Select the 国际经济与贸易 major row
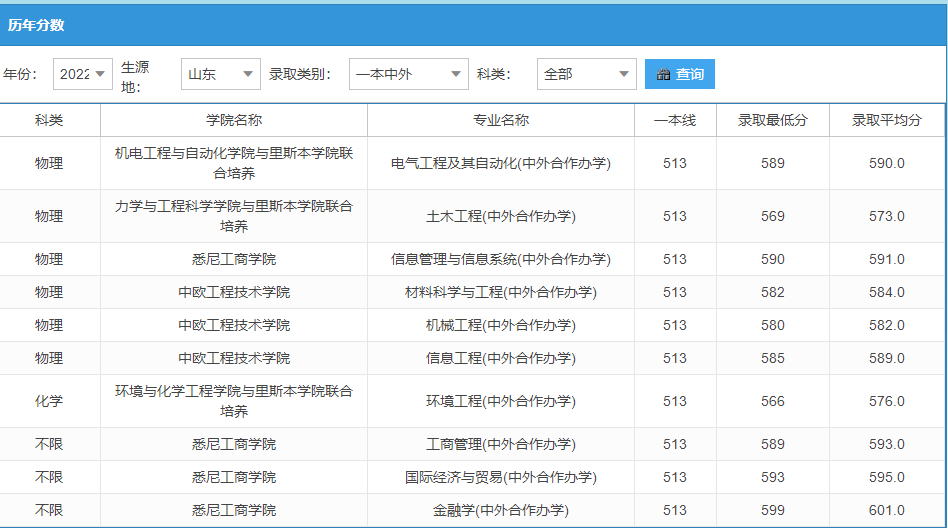This screenshot has width=948, height=528. pyautogui.click(x=472, y=477)
